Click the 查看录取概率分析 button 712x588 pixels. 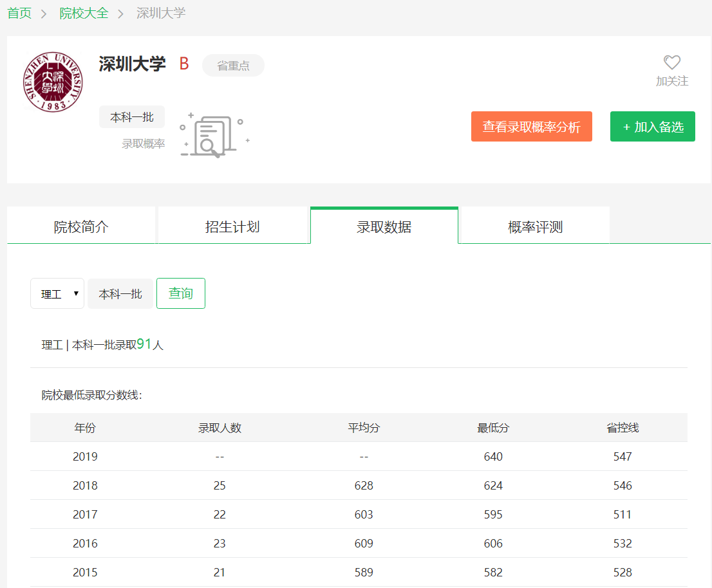coord(531,127)
